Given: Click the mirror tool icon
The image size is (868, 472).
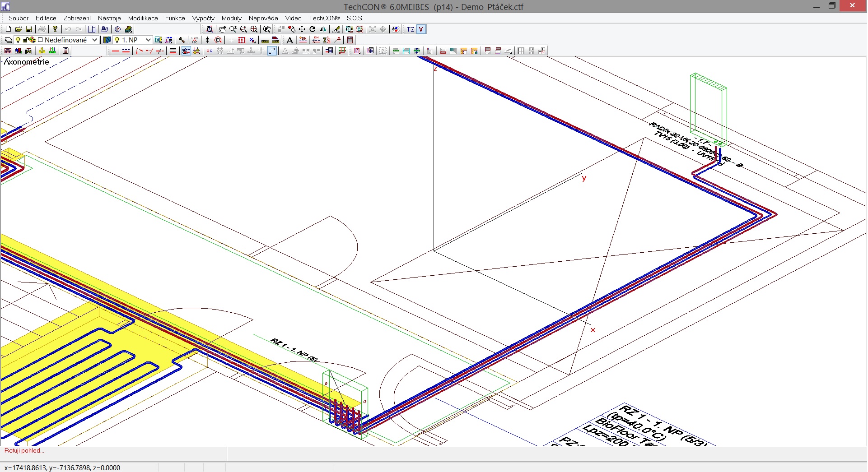Looking at the screenshot, I should point(323,29).
